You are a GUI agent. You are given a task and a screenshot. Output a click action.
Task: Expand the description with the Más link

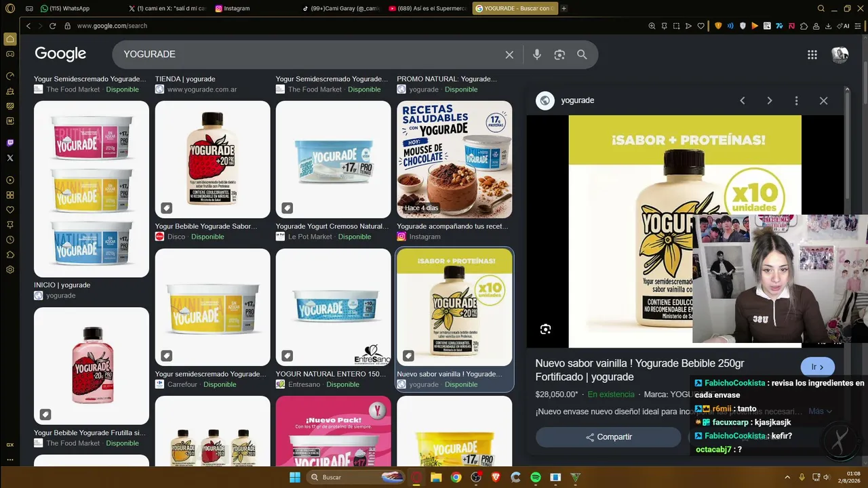coord(820,411)
